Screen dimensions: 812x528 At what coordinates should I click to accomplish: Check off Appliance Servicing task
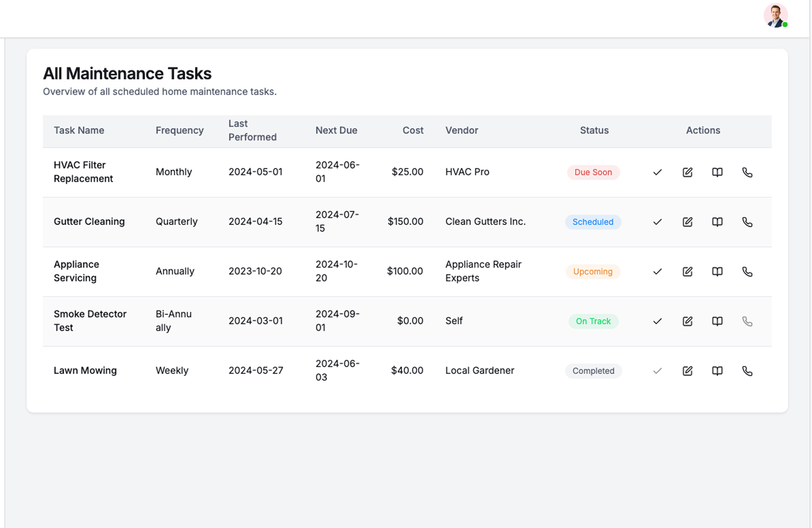(657, 271)
